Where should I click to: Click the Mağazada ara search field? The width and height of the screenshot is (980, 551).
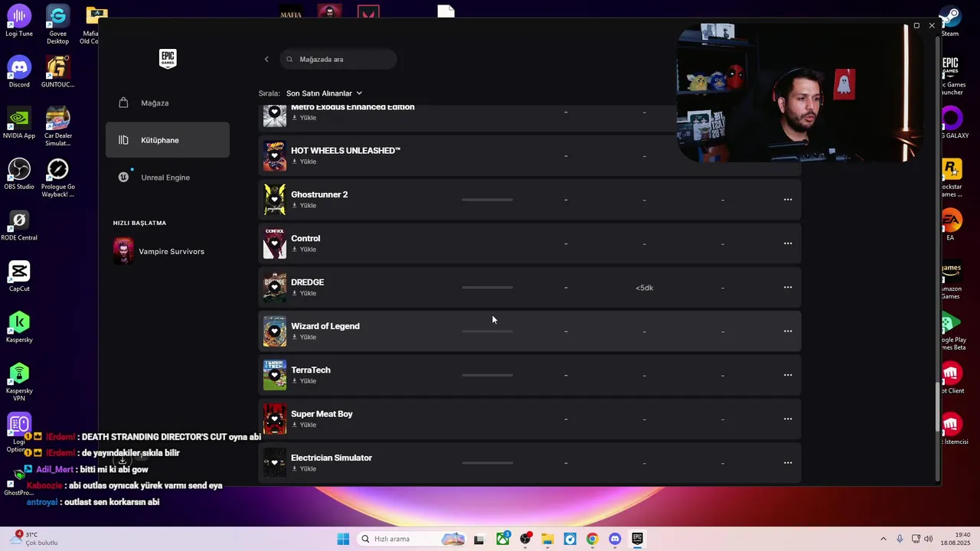pos(338,59)
